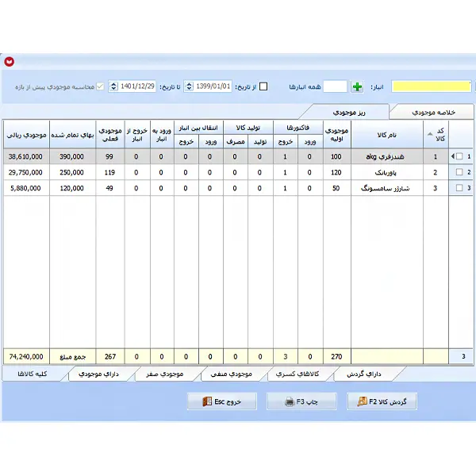The image size is (476, 476).
Task: Click the white warehouse code field
Action: pyautogui.click(x=335, y=86)
